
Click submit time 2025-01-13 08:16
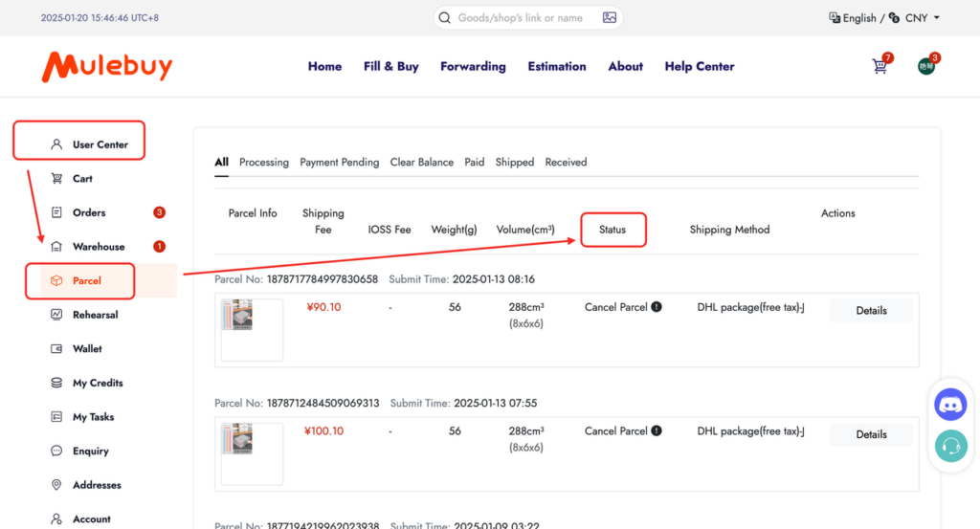[x=494, y=279]
